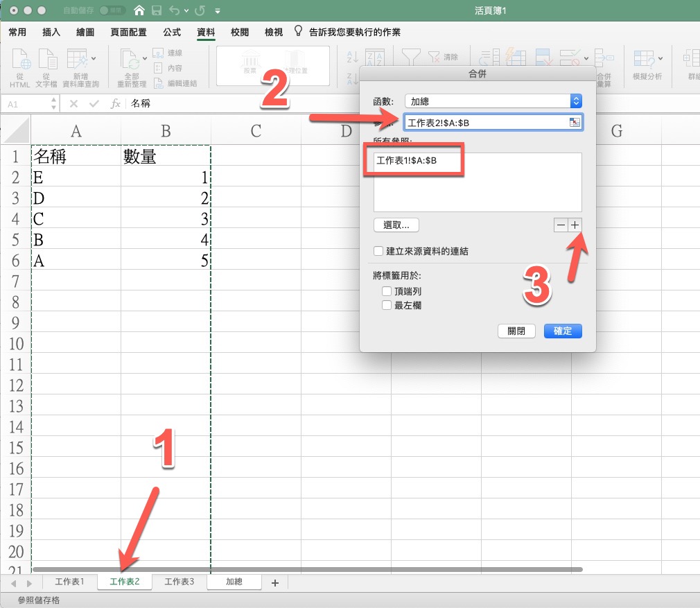Screen dimensions: 700x608
Task: Switch to the 加總 sheet tab
Action: pyautogui.click(x=234, y=582)
